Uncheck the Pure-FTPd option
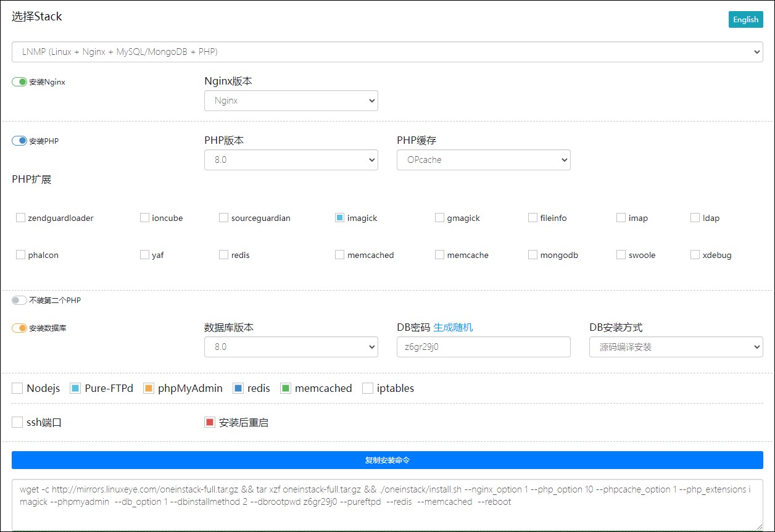This screenshot has width=775, height=532. 75,388
